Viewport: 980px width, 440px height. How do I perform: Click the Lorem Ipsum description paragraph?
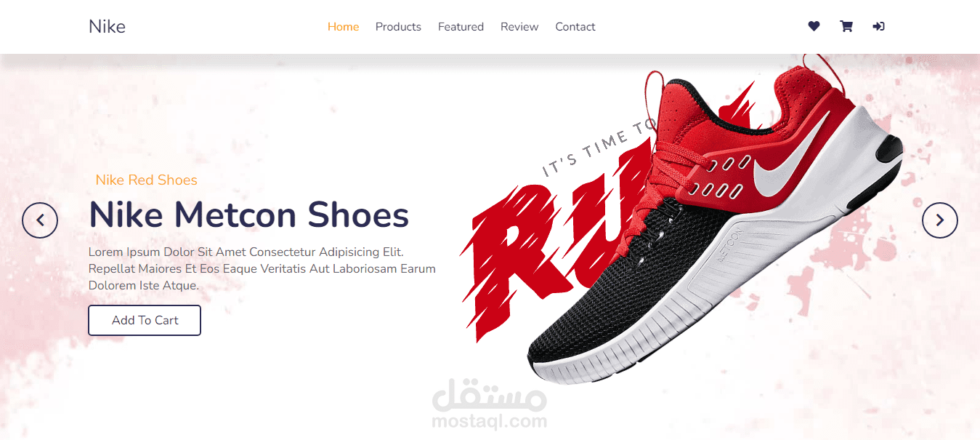pos(262,268)
